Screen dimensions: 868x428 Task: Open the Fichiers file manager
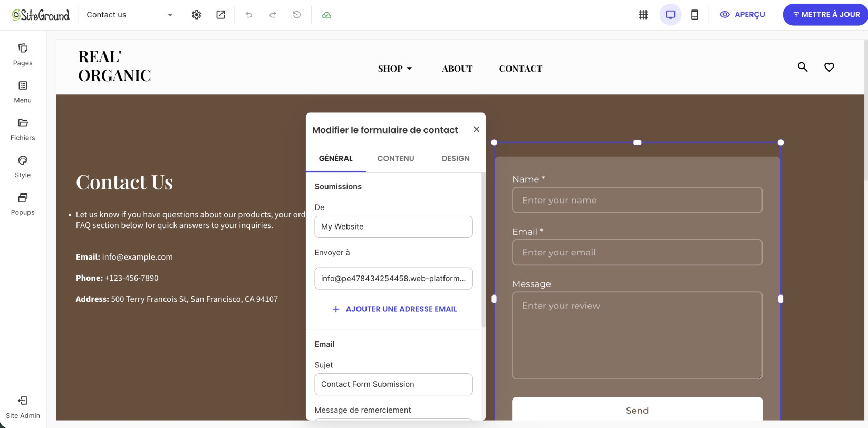point(23,129)
